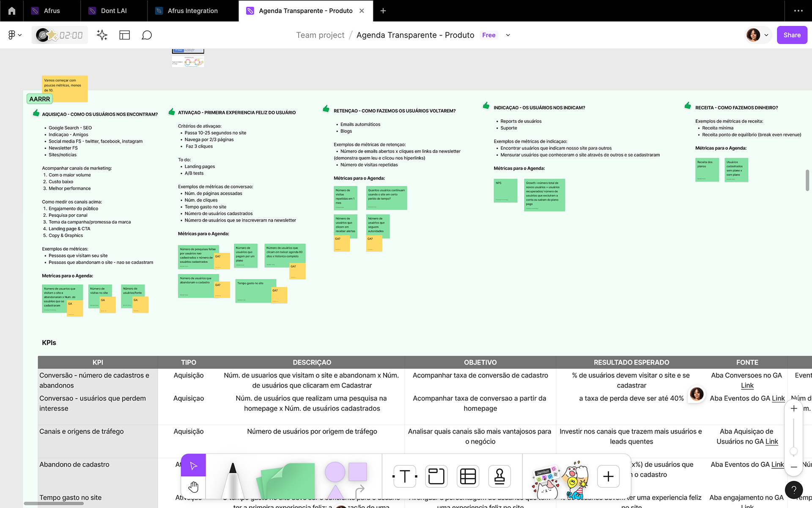Select the AARRR section label

(x=40, y=99)
